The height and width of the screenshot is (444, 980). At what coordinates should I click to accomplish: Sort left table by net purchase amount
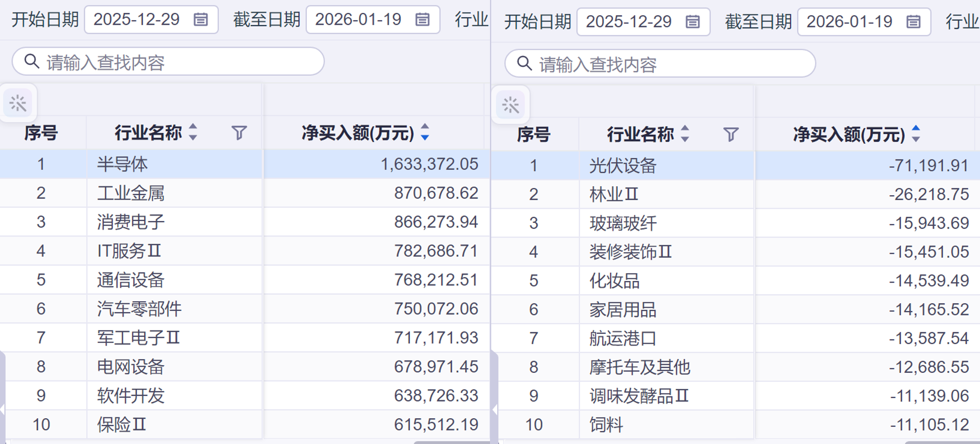click(x=425, y=132)
